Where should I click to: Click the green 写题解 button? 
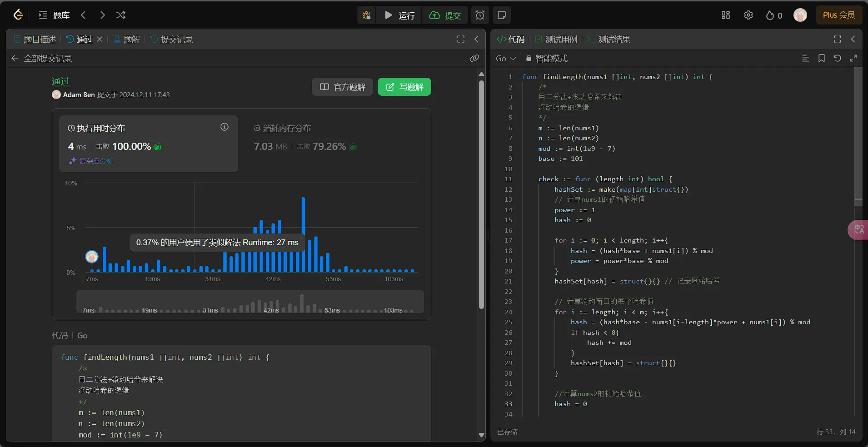[x=404, y=87]
